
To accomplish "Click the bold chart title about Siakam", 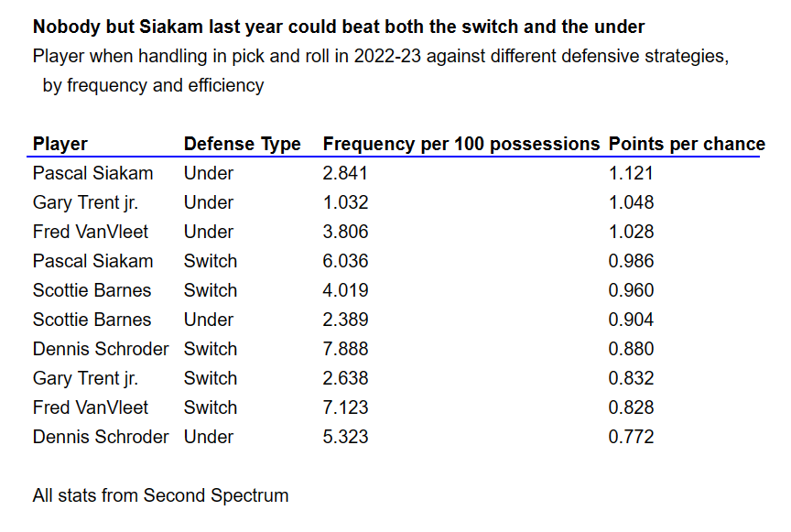I will pos(339,27).
